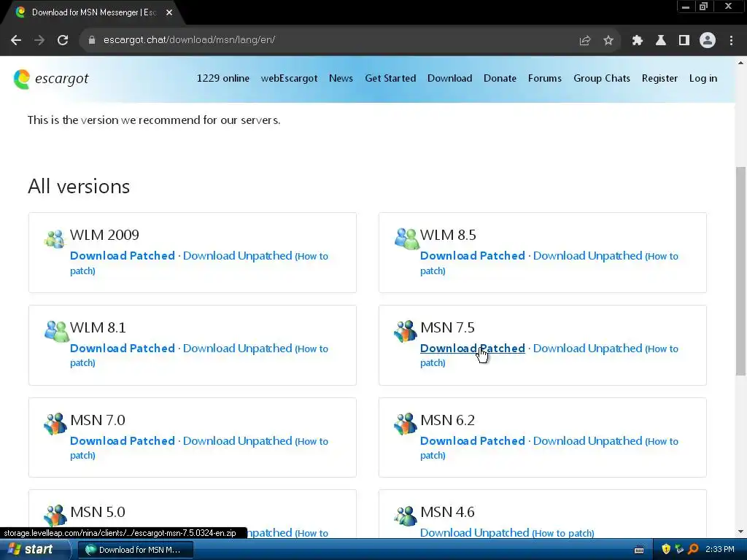Screen dimensions: 747x560
Task: Click the All versions heading
Action: [x=79, y=186]
